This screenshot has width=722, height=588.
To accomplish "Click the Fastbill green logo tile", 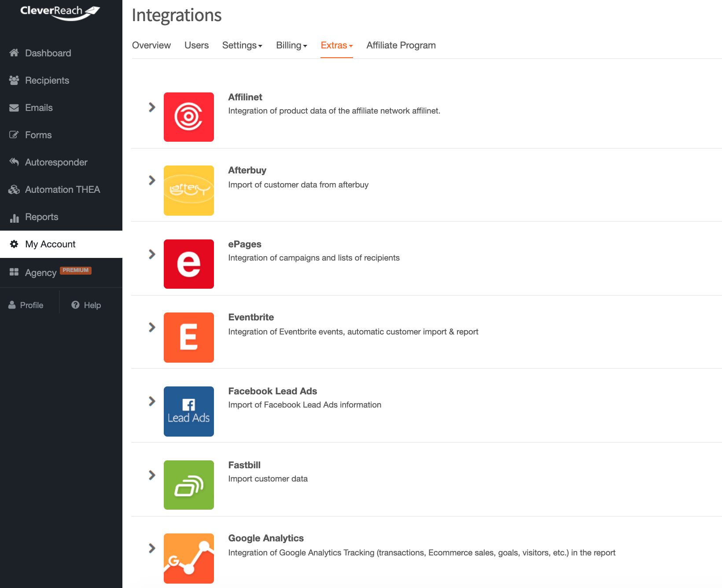I will pos(189,485).
